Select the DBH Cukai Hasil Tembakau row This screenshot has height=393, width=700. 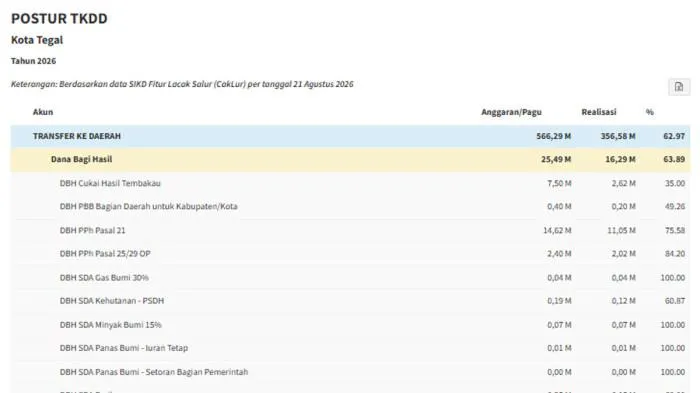(350, 183)
